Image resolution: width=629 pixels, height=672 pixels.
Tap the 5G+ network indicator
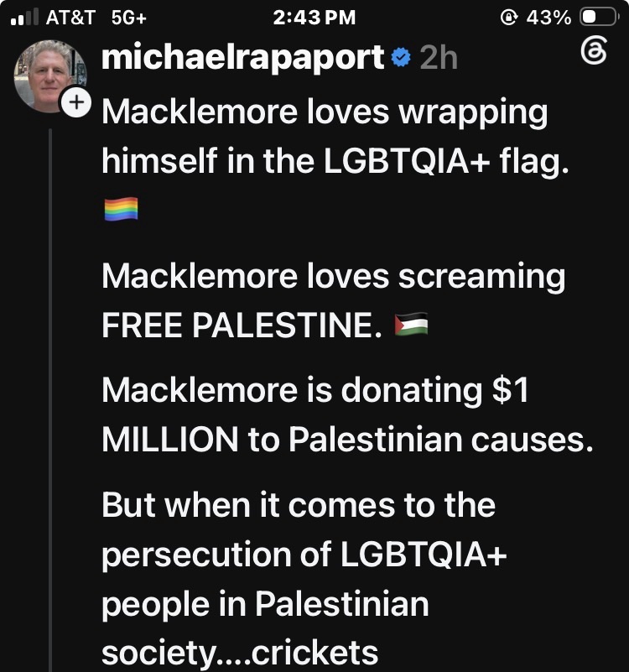pyautogui.click(x=129, y=18)
